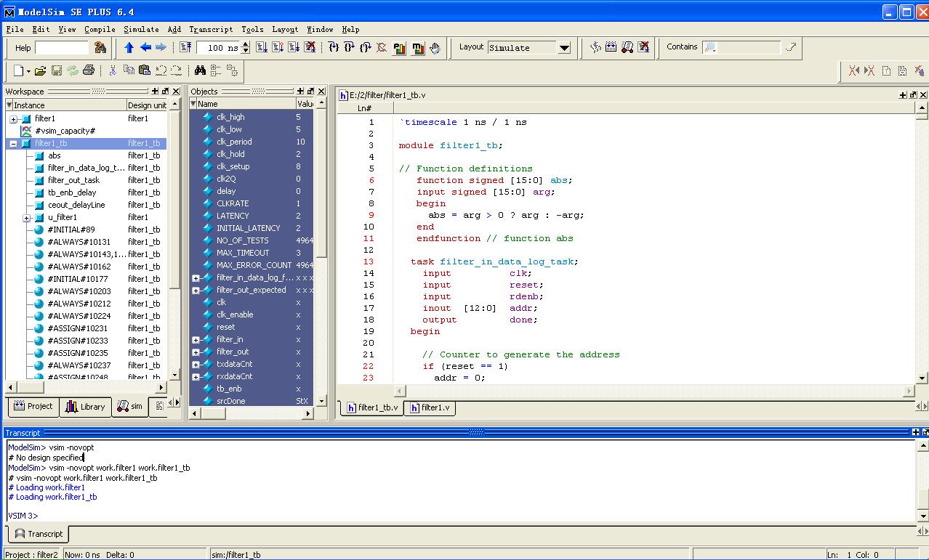Image resolution: width=929 pixels, height=560 pixels.
Task: Expand the filter1 instance tree node
Action: pos(13,119)
